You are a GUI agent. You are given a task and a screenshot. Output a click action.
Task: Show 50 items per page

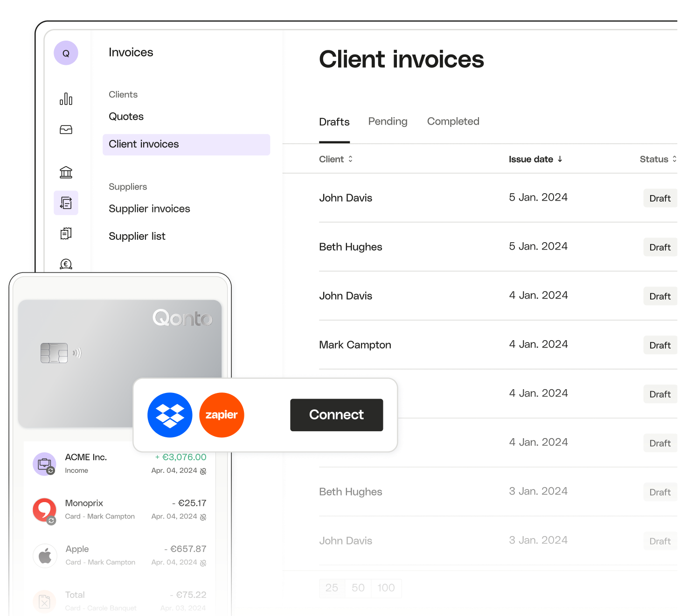point(358,588)
